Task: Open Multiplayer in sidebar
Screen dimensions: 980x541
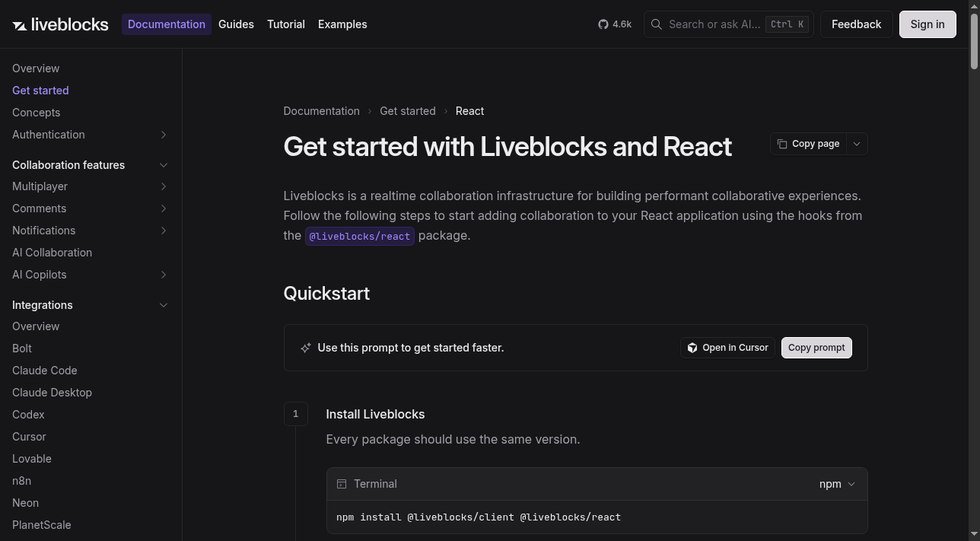Action: coord(40,186)
